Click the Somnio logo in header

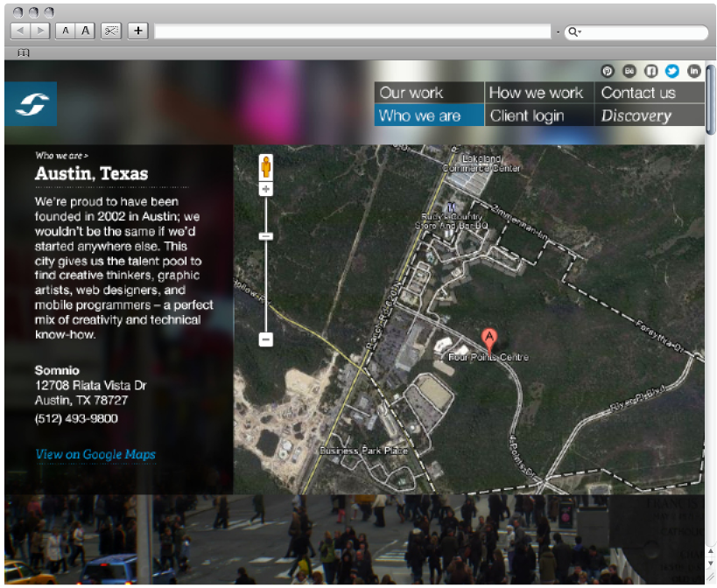32,104
